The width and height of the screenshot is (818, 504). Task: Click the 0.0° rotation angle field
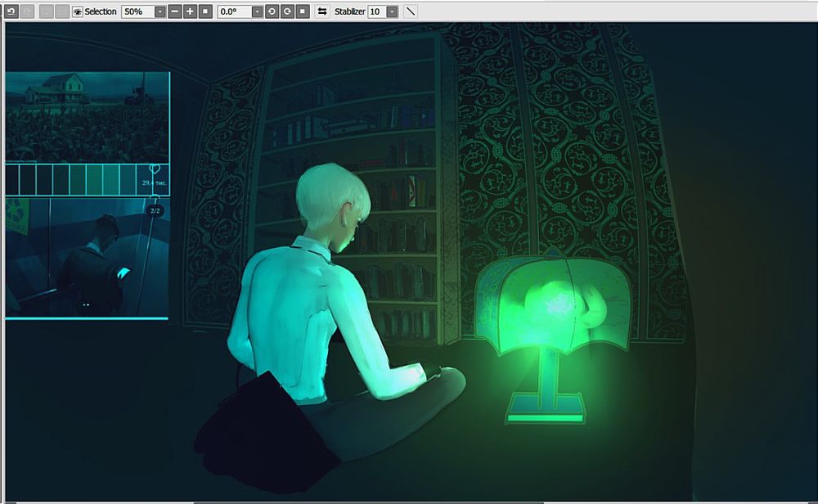[234, 11]
